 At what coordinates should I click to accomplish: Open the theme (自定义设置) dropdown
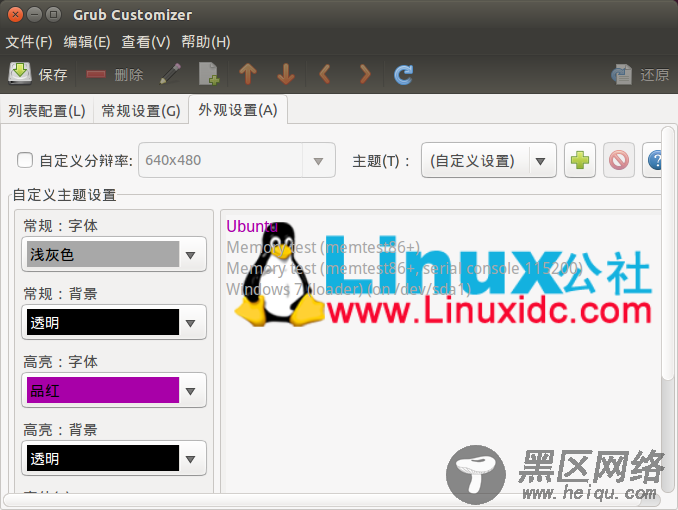coord(489,160)
